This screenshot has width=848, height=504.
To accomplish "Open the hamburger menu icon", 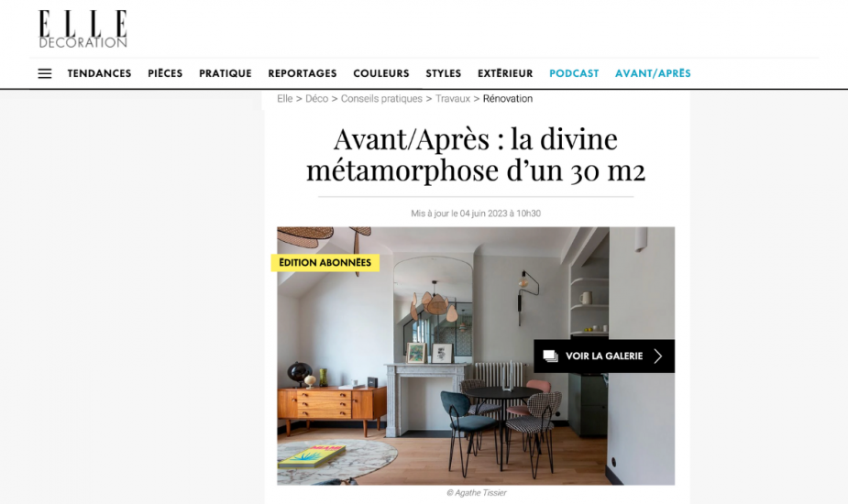I will click(45, 73).
